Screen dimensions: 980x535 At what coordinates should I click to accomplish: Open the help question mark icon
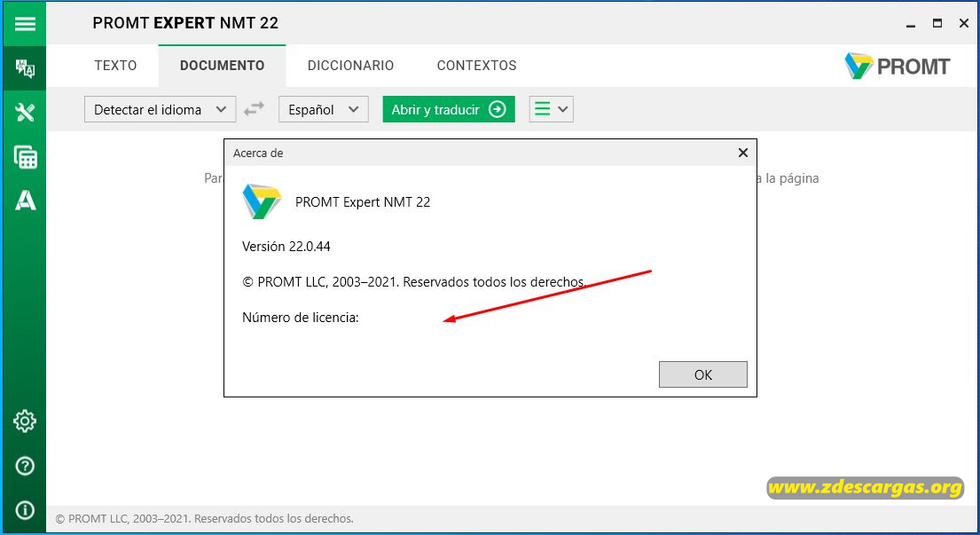point(25,466)
